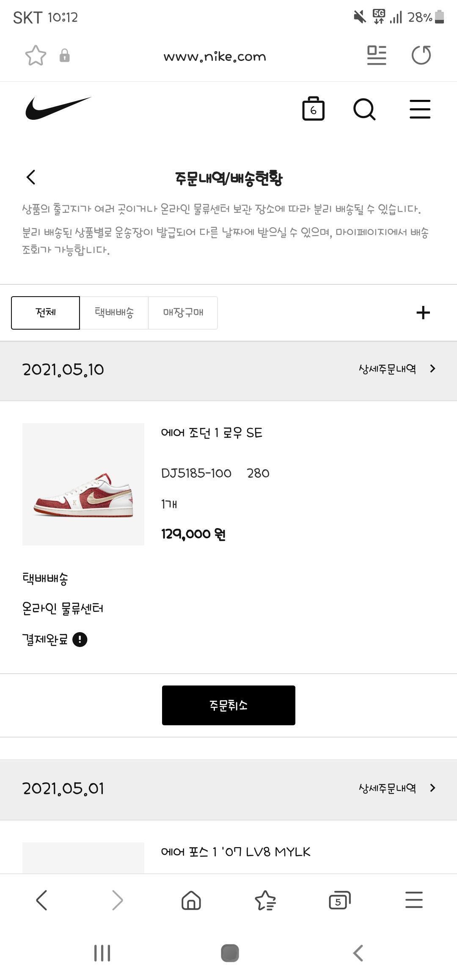This screenshot has width=457, height=980.
Task: Select the 전체 tab
Action: pyautogui.click(x=45, y=313)
